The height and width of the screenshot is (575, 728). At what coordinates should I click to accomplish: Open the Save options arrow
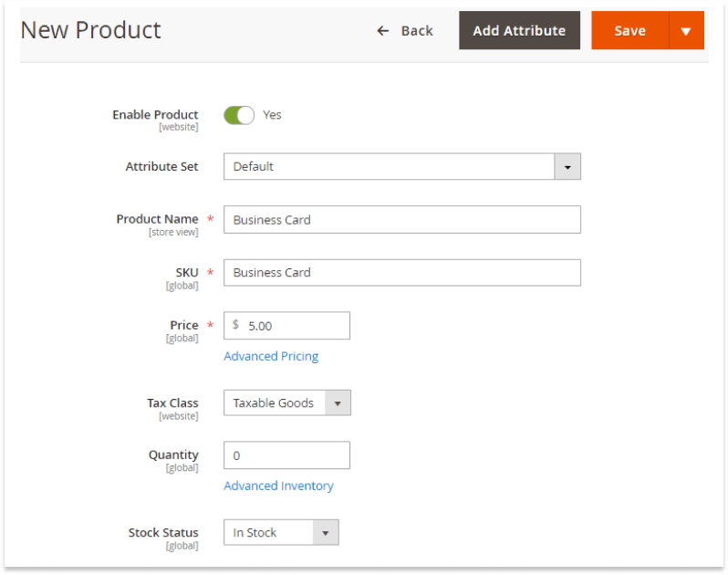[686, 31]
